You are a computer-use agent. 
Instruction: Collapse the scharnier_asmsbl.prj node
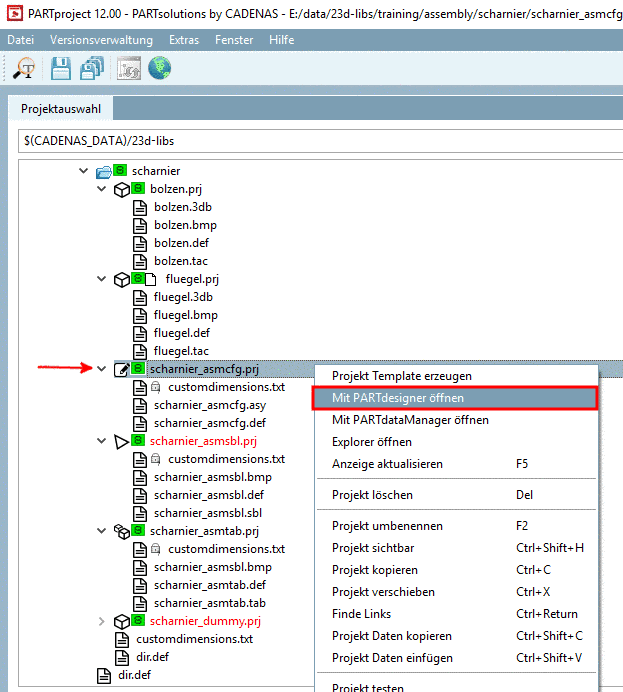tap(101, 440)
